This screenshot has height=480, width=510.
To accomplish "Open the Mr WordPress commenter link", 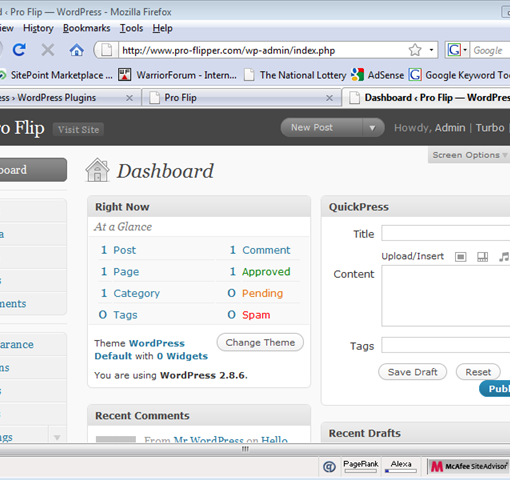I will [x=209, y=439].
